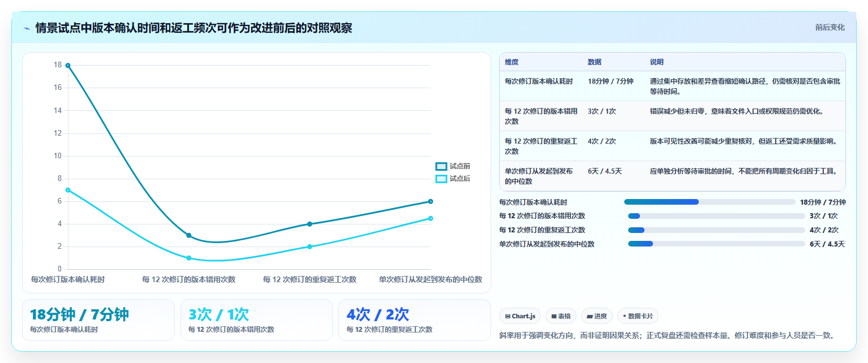The image size is (868, 363).
Task: Click the footnote starting 斜率用于强调变化方向
Action: (x=667, y=335)
